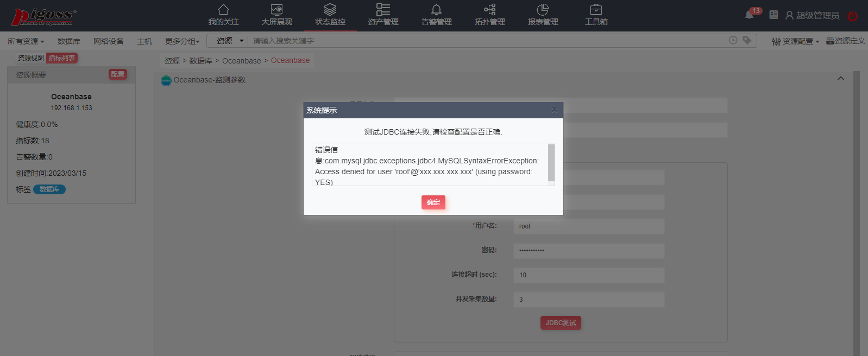The image size is (868, 356).
Task: Open 资源配置 dropdown
Action: [x=795, y=41]
